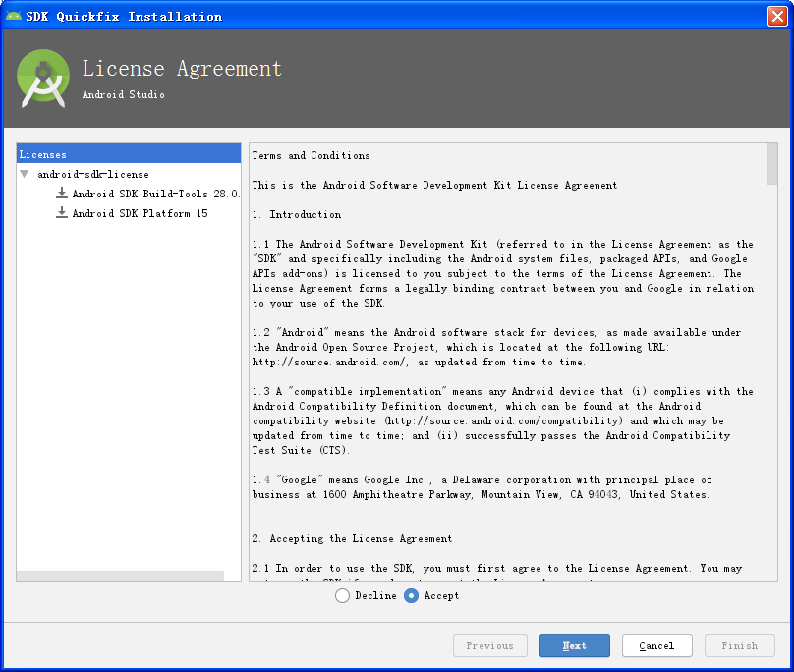Close the SDK Quickfix Installation window
Image resolution: width=794 pixels, height=672 pixels.
777,16
